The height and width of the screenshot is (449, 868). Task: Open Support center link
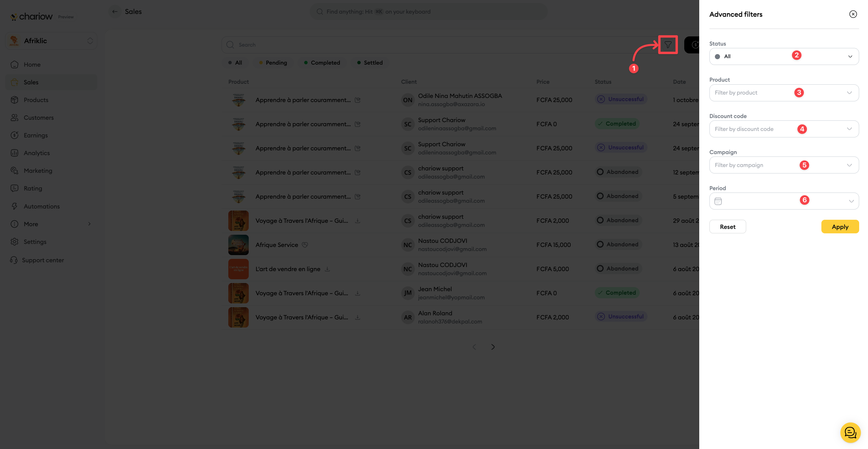[43, 260]
